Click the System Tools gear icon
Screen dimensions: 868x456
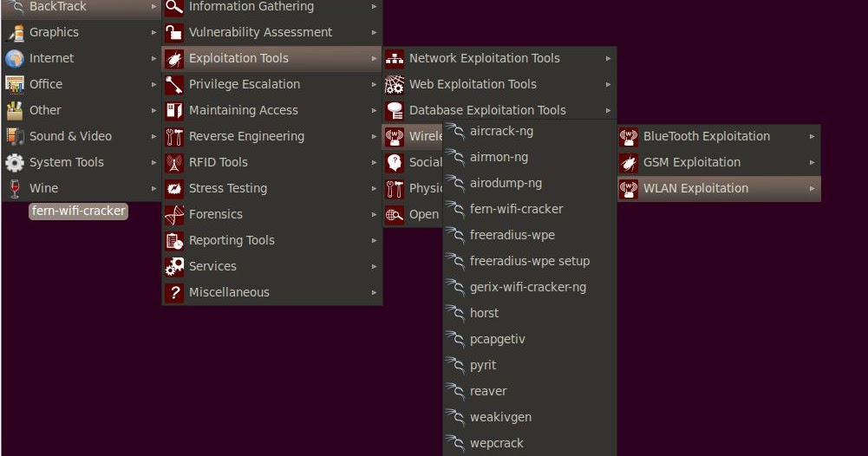pos(15,162)
